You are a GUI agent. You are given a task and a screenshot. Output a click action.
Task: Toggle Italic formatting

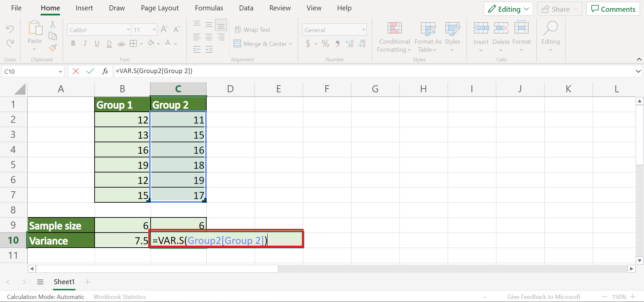(85, 44)
